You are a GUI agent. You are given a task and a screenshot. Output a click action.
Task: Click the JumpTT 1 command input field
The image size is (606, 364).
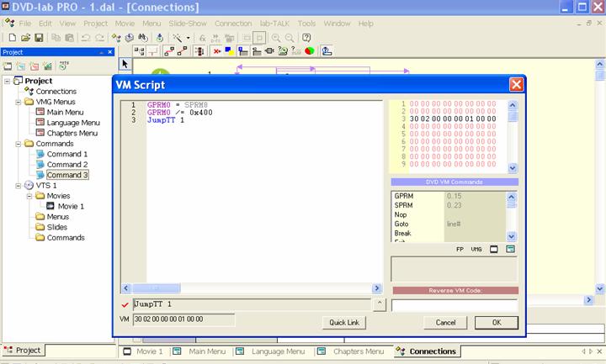(252, 304)
